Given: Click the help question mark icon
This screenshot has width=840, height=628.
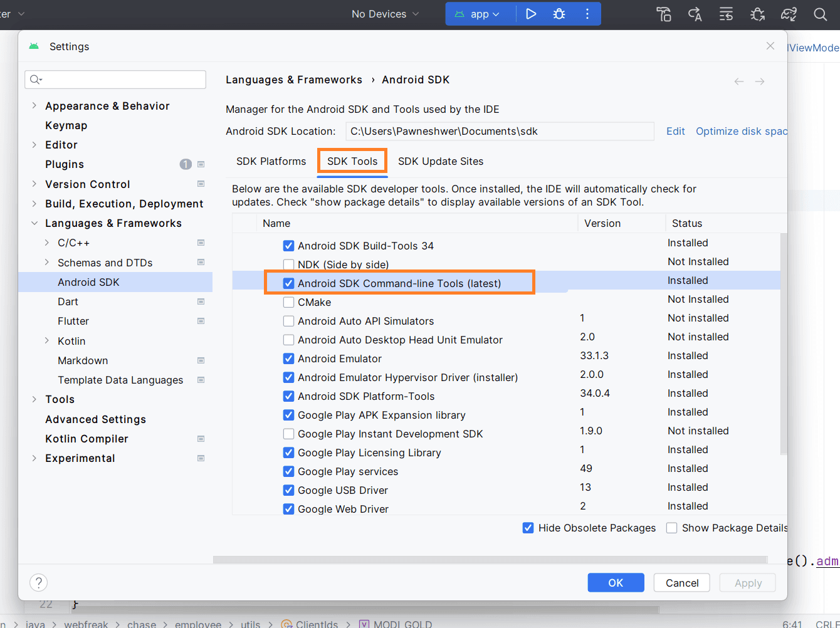Looking at the screenshot, I should (39, 583).
